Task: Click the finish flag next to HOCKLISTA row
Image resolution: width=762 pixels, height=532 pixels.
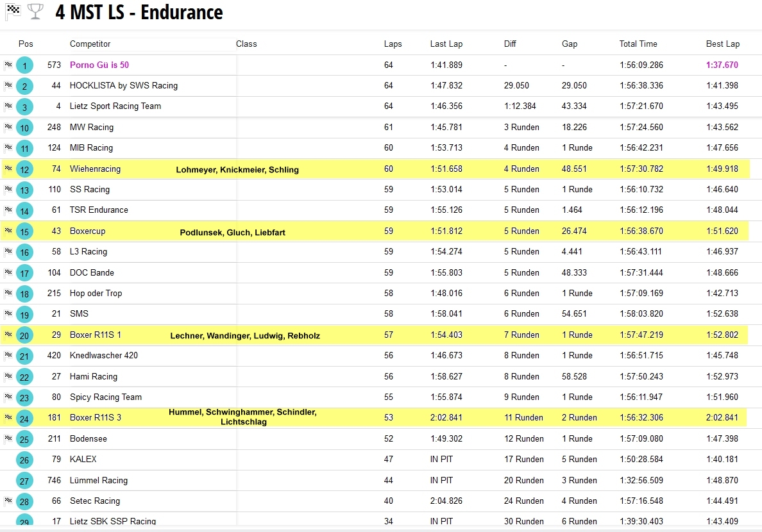Action: [x=8, y=85]
